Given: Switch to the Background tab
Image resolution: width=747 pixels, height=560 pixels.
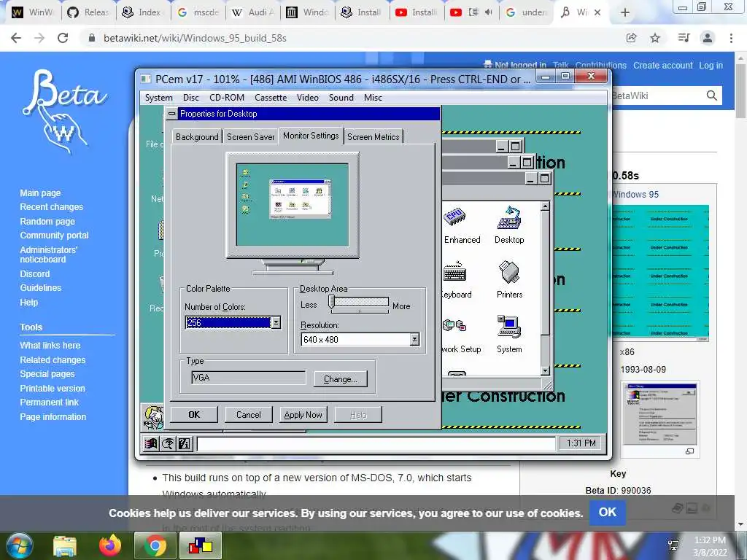Looking at the screenshot, I should click(x=197, y=136).
